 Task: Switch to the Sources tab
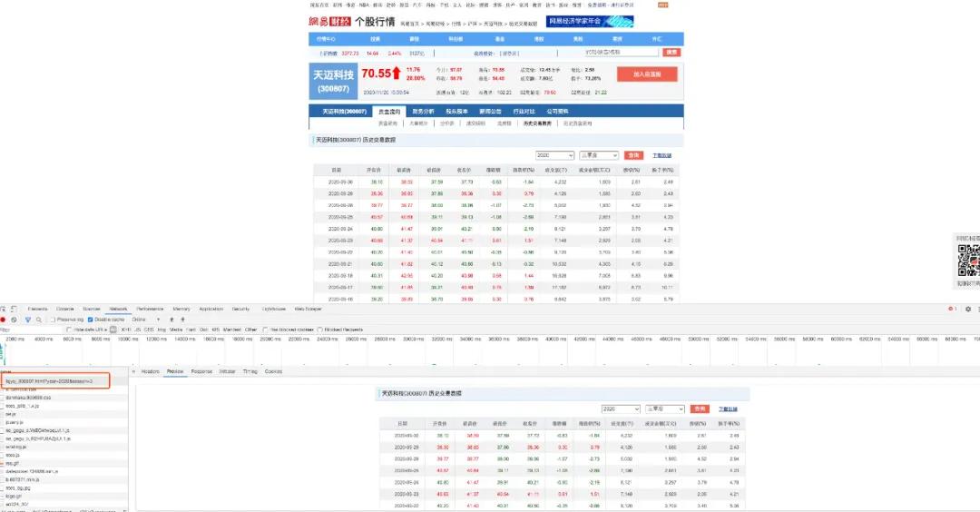pos(92,309)
